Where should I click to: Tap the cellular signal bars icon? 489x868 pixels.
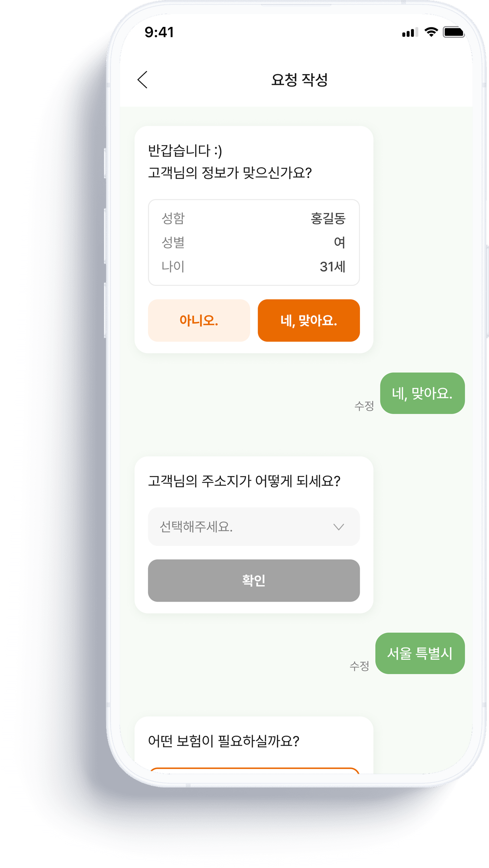pos(409,32)
